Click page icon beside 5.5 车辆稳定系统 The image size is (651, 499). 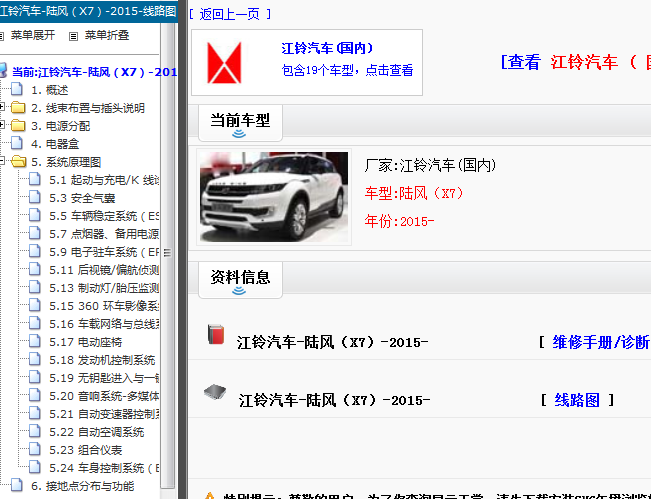[35, 215]
